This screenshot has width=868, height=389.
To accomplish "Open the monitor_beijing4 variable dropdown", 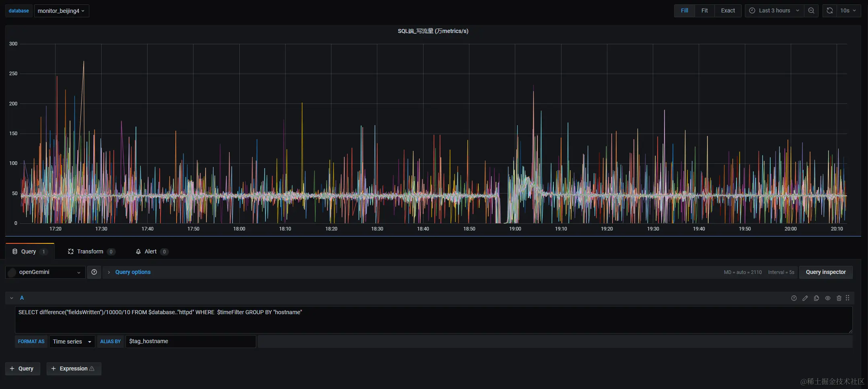I will click(x=61, y=11).
